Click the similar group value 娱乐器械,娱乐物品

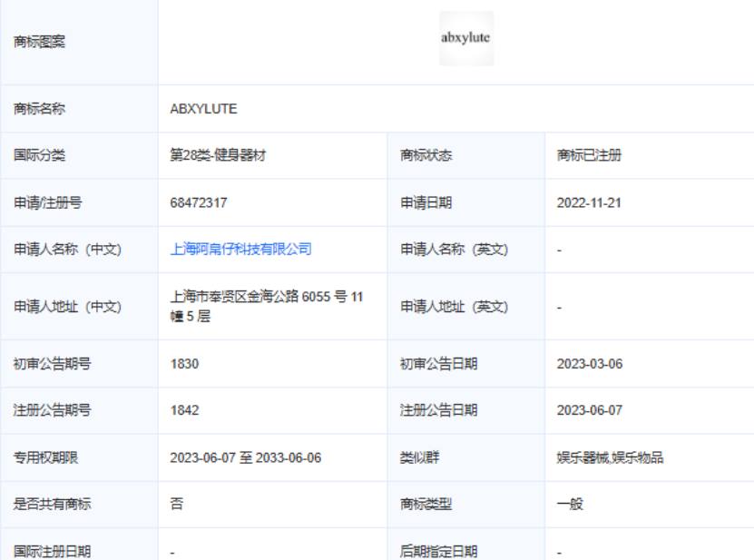click(611, 457)
